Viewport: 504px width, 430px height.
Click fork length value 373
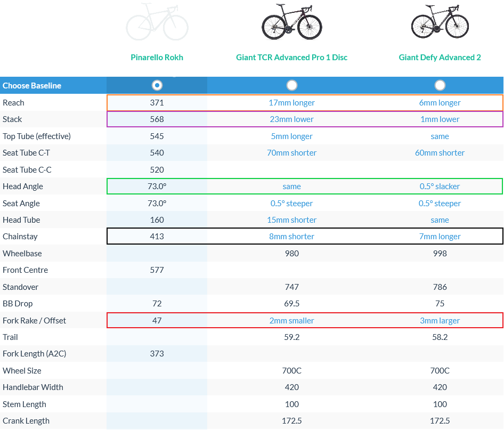pyautogui.click(x=157, y=354)
